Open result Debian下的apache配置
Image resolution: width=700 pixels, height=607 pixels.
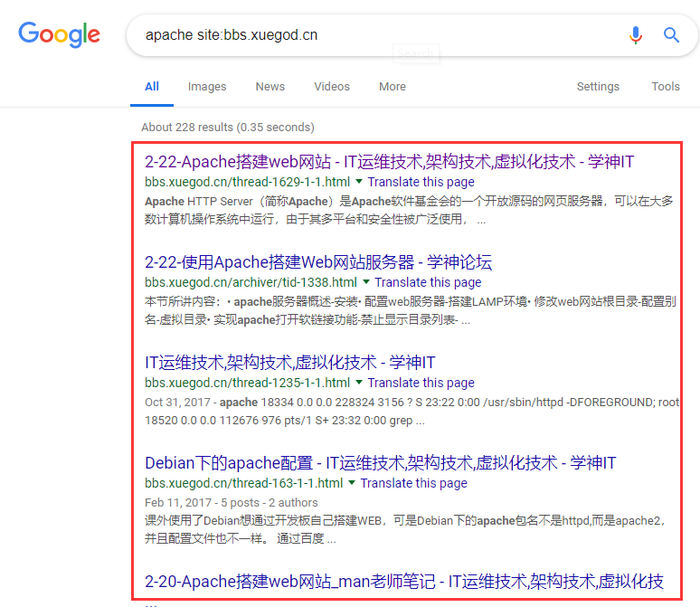[381, 463]
